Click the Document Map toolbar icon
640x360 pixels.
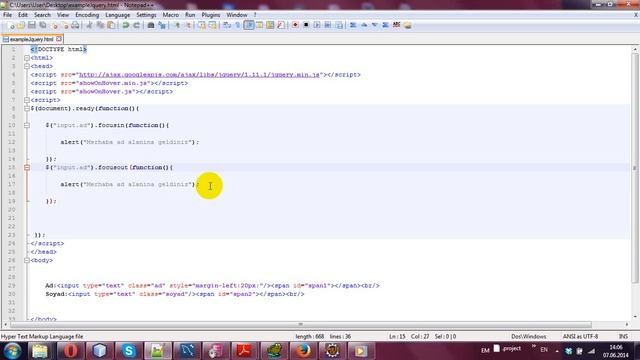click(x=270, y=25)
